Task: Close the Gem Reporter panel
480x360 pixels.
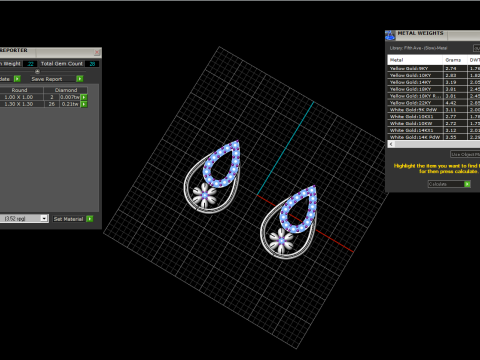Action: pos(97,52)
